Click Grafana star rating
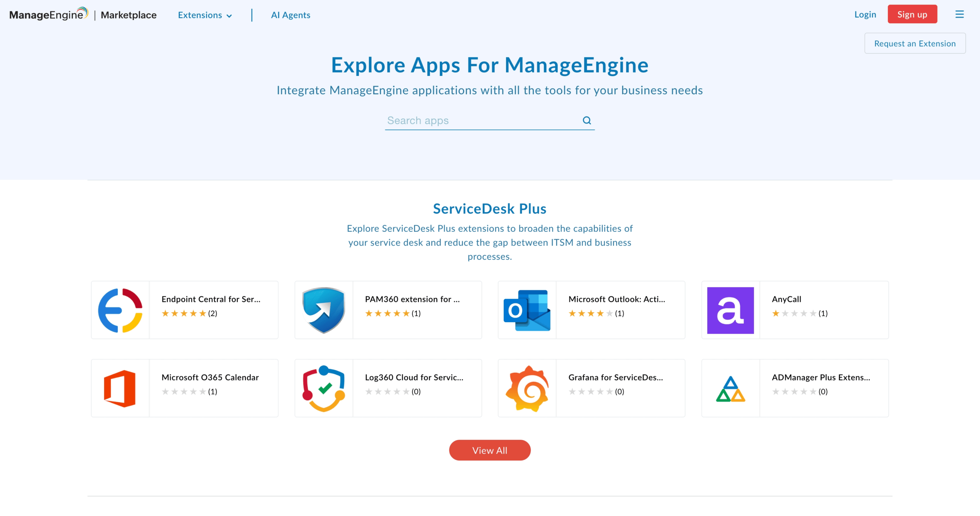This screenshot has height=516, width=980. (591, 392)
